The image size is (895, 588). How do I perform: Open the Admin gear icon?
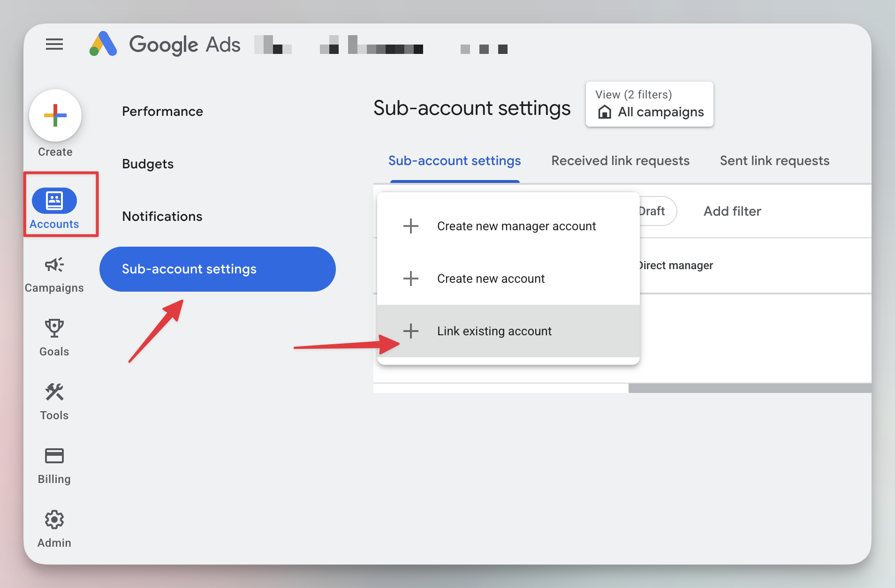click(x=54, y=520)
